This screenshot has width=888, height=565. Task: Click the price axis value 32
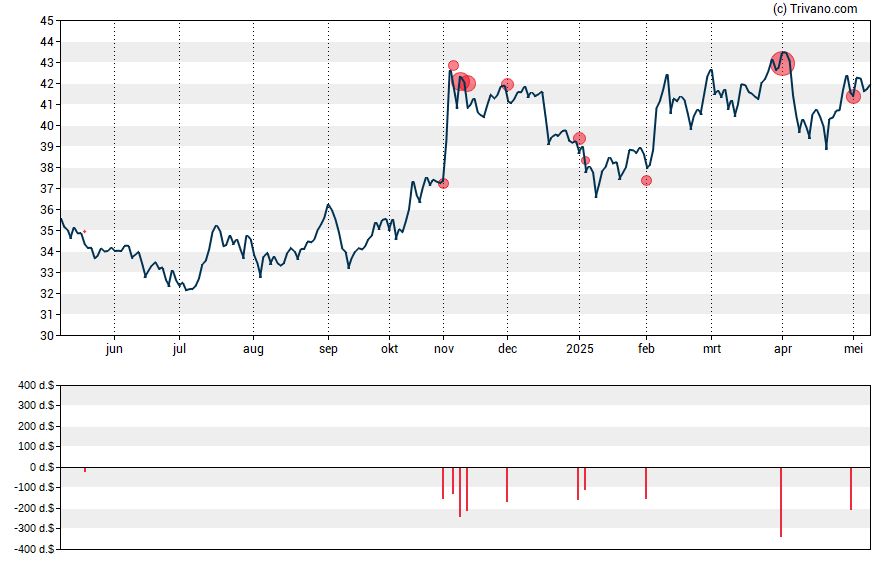click(47, 293)
